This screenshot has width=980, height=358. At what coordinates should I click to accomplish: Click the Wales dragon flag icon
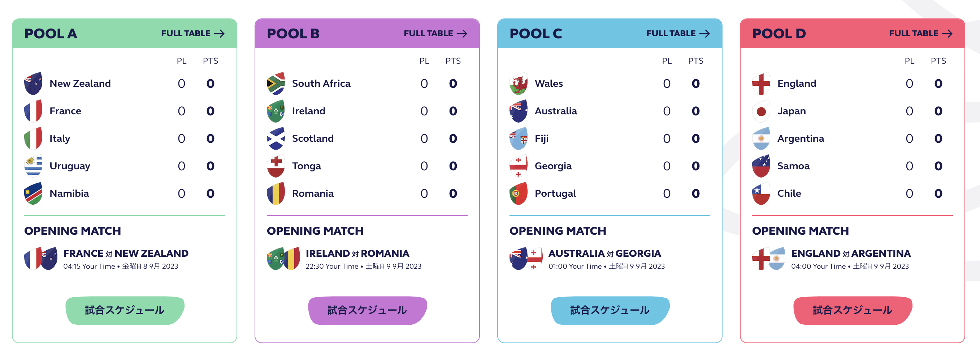(x=519, y=84)
